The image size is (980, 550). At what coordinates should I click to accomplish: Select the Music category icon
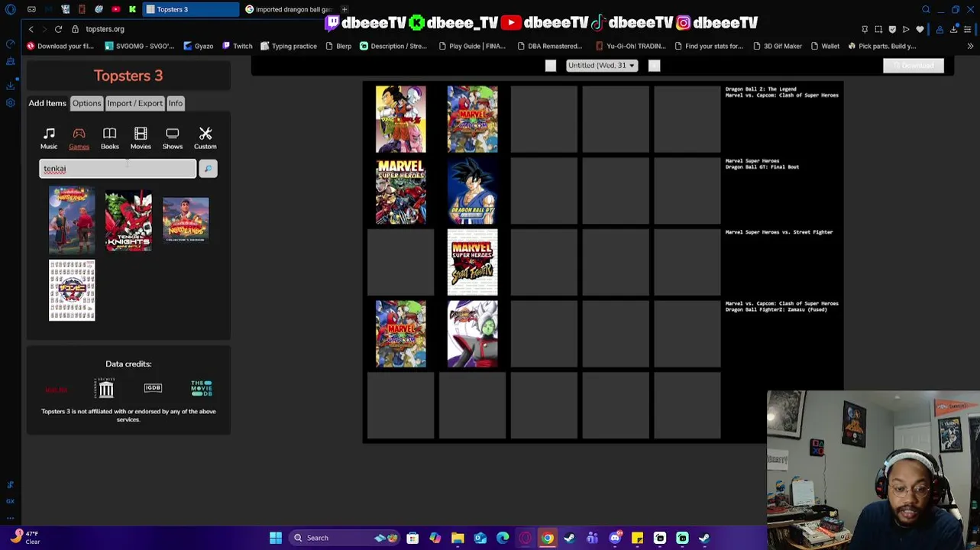49,138
